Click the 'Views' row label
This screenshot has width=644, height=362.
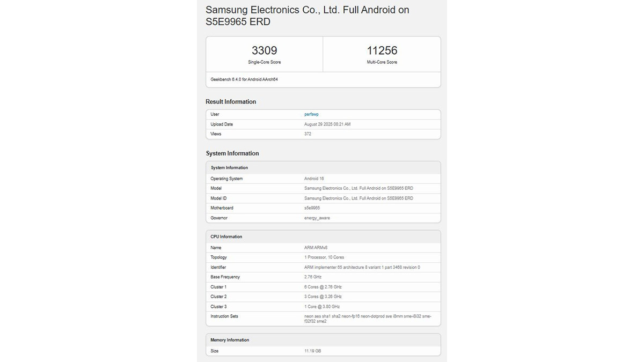tap(216, 134)
